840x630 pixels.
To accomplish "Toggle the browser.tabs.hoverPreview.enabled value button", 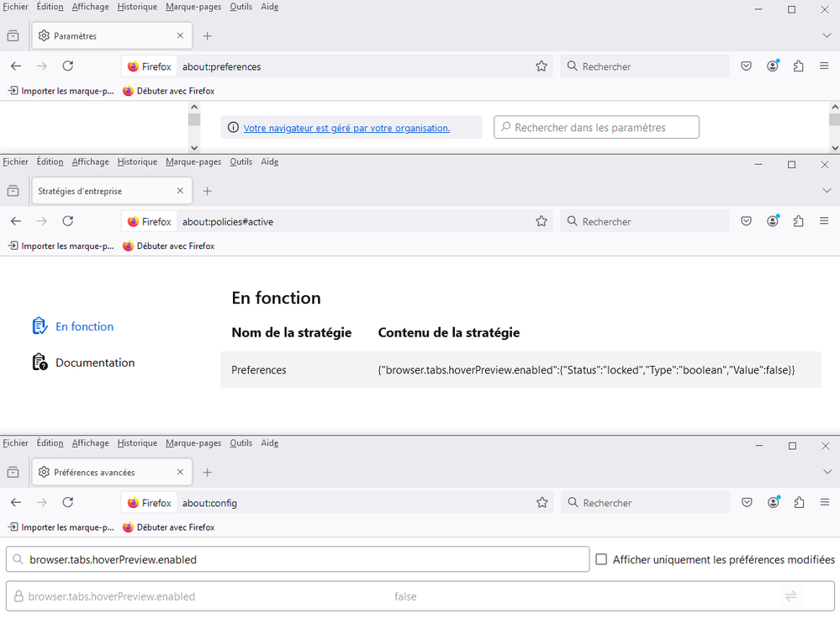I will click(x=790, y=596).
